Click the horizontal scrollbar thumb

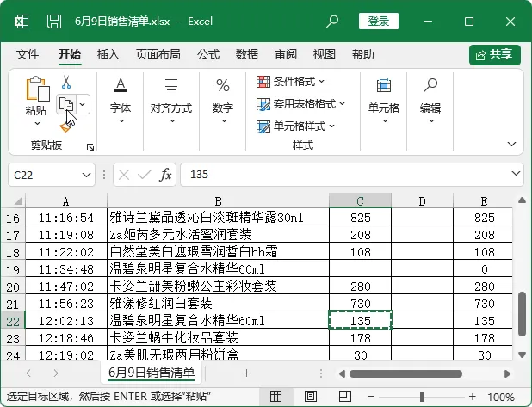405,373
